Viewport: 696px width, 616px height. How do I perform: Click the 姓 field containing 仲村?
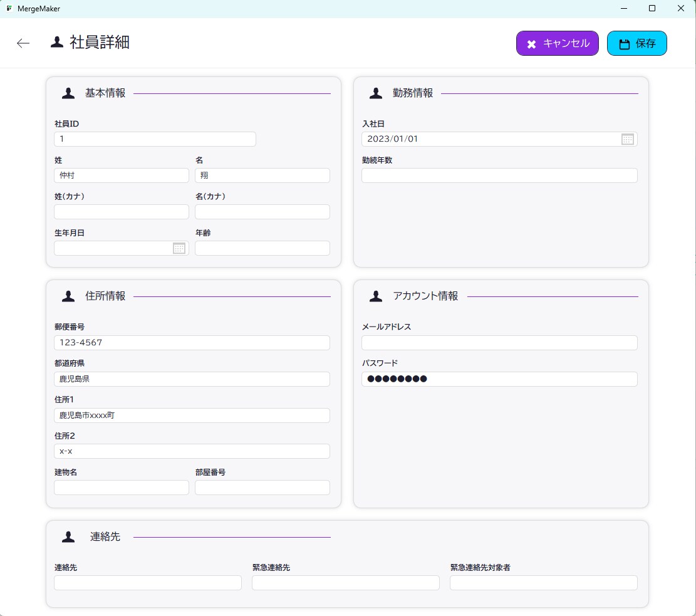click(x=121, y=175)
